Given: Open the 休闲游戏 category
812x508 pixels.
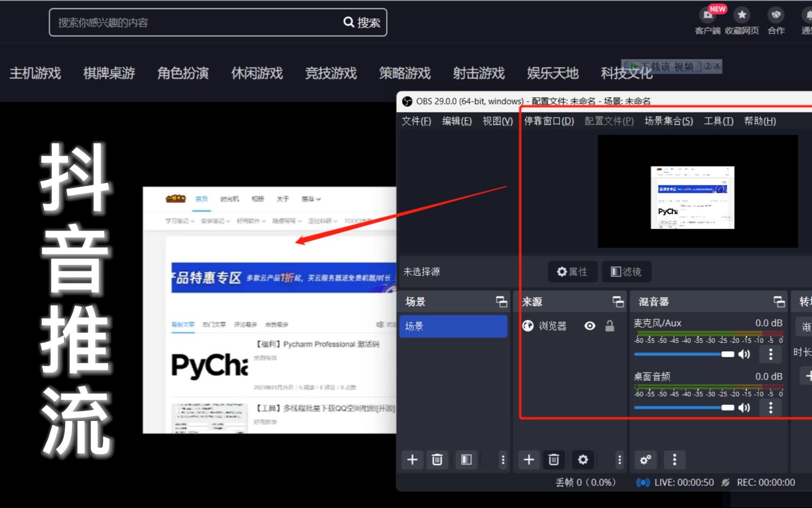Looking at the screenshot, I should click(x=257, y=73).
